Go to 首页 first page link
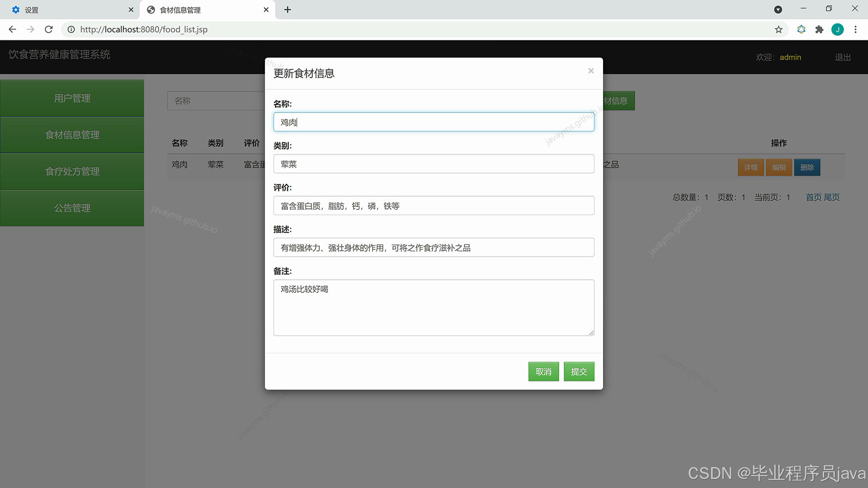Image resolution: width=868 pixels, height=488 pixels. pyautogui.click(x=814, y=197)
